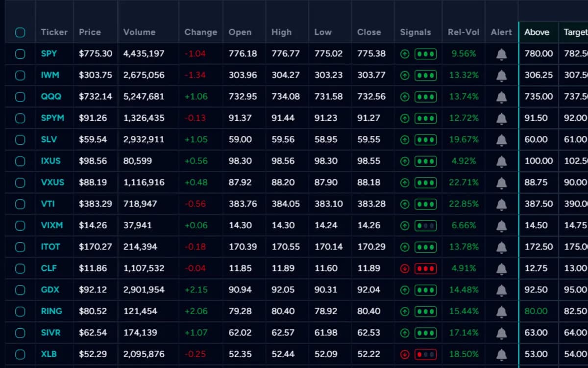Open the SPY ticker link
The height and width of the screenshot is (368, 588).
49,53
